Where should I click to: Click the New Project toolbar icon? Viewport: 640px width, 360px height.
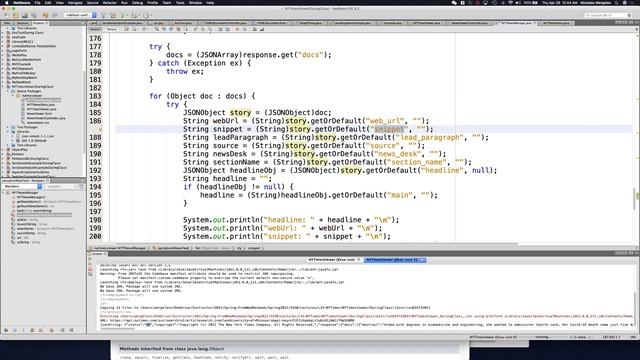[15, 15]
